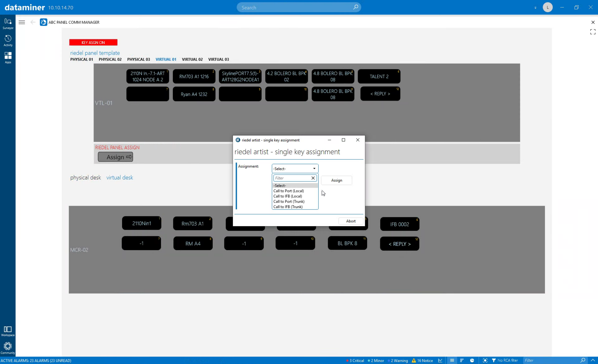Close the ABC PANEL COMM MANAGER card

click(x=593, y=22)
